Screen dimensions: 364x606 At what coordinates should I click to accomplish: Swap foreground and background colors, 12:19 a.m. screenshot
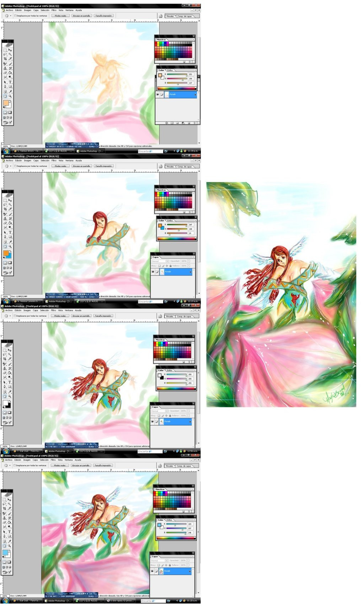[10, 251]
